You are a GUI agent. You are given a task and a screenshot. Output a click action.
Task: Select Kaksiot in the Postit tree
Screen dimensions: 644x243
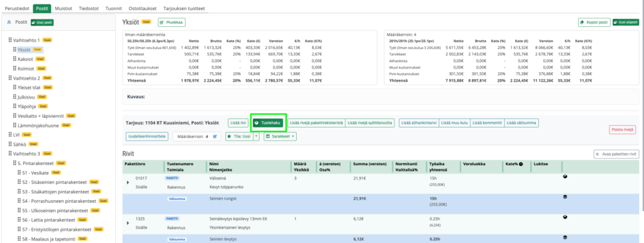[25, 59]
